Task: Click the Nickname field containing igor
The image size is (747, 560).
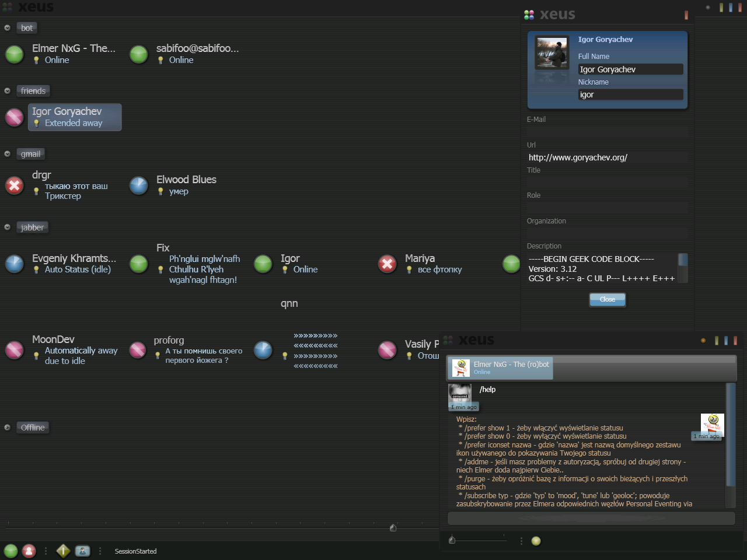Action: pyautogui.click(x=630, y=94)
